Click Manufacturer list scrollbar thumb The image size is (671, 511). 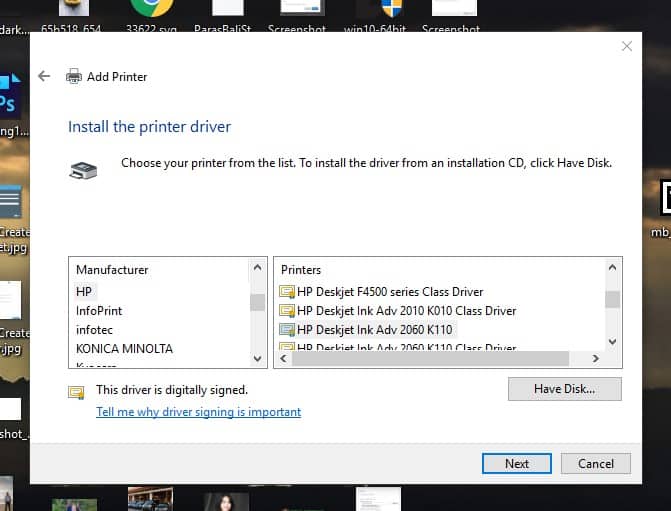[x=257, y=303]
